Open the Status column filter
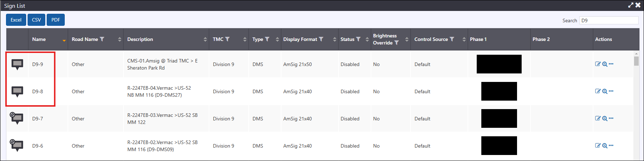 (x=358, y=39)
